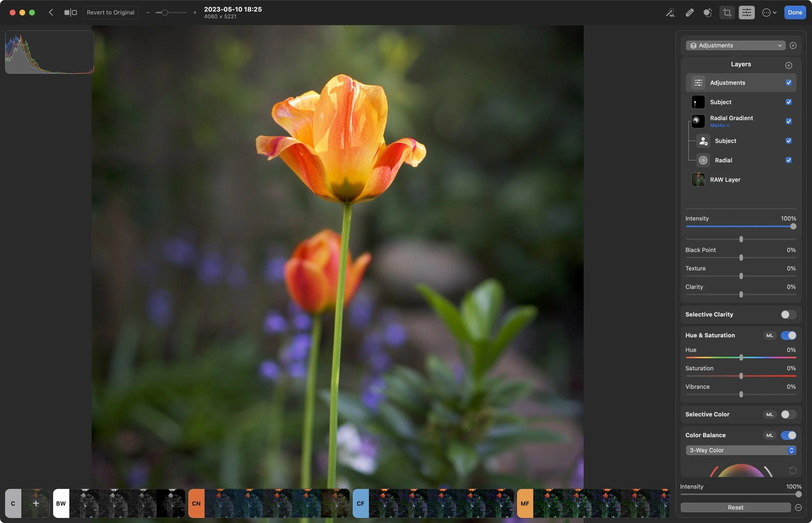This screenshot has height=523, width=812.
Task: Open the color adjustments circles icon
Action: click(x=707, y=13)
